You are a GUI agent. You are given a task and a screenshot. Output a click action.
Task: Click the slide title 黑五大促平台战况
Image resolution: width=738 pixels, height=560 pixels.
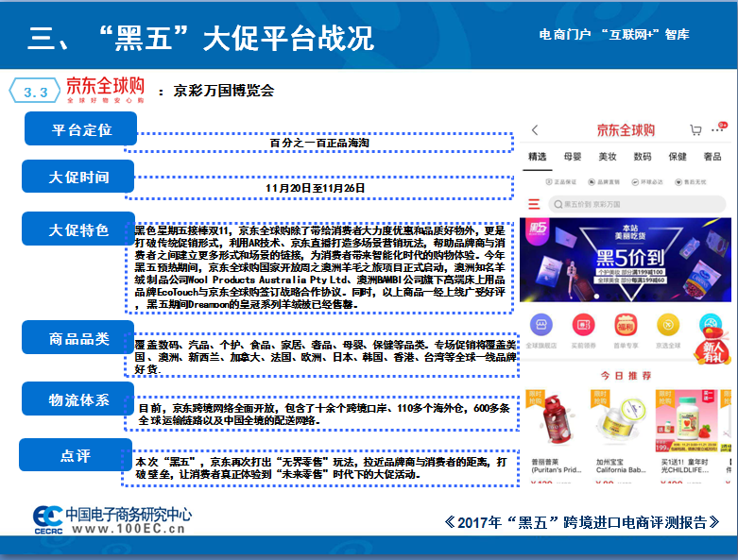[x=201, y=39]
